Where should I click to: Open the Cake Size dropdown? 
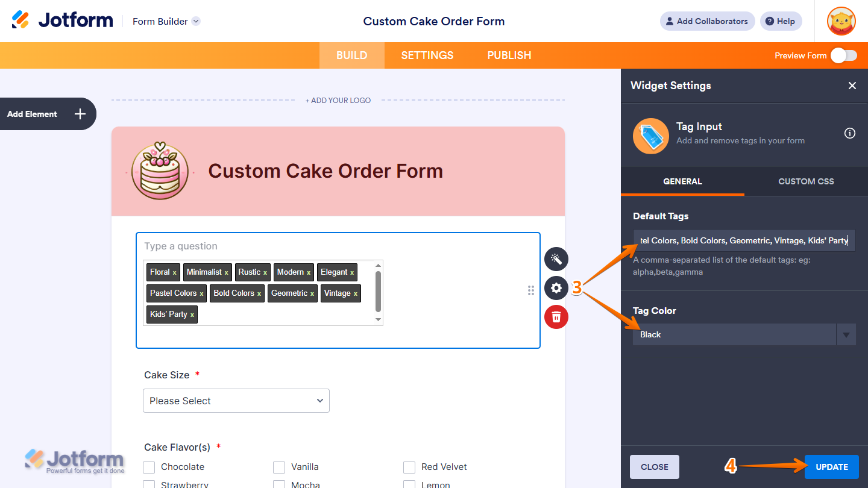pos(236,401)
